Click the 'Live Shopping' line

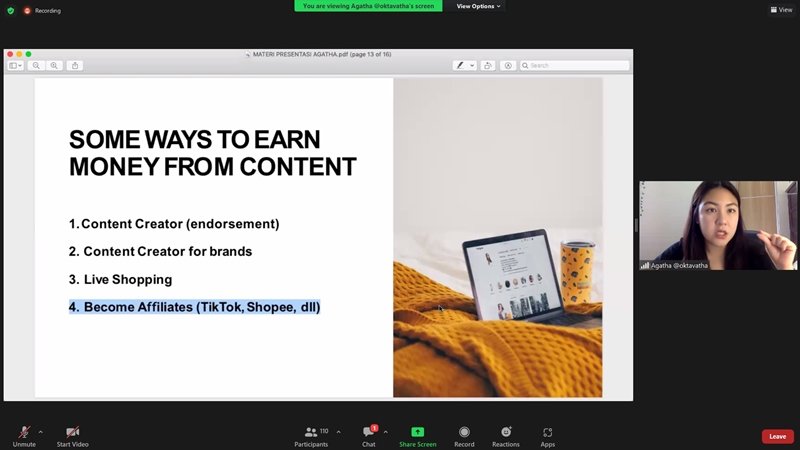(x=120, y=279)
